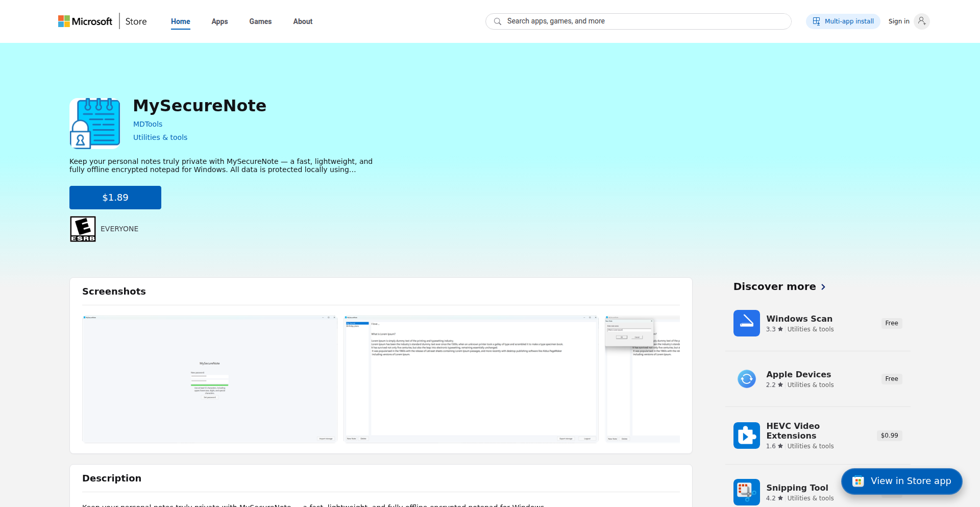The image size is (980, 507).
Task: Buy the app for $1.89
Action: (x=115, y=198)
